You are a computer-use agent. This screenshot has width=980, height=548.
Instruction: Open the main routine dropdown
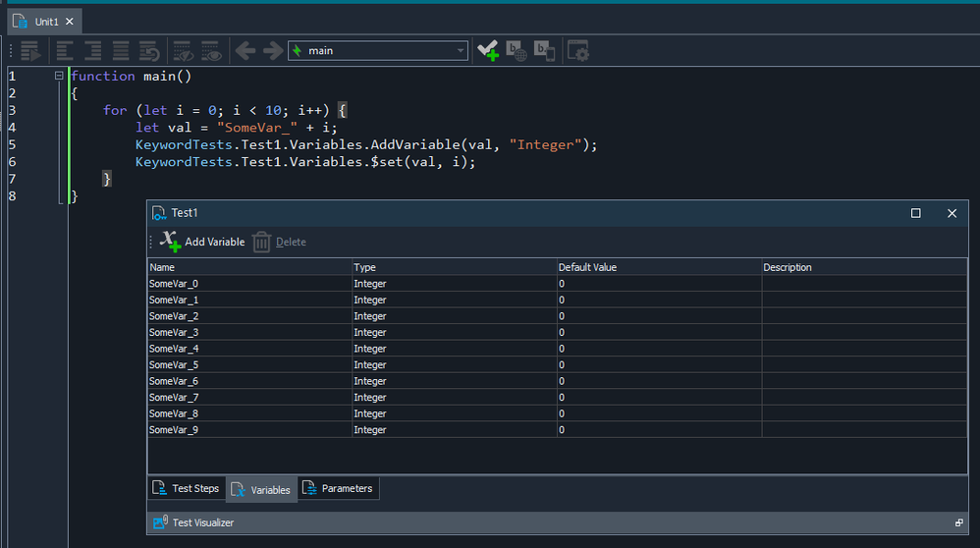[x=461, y=51]
